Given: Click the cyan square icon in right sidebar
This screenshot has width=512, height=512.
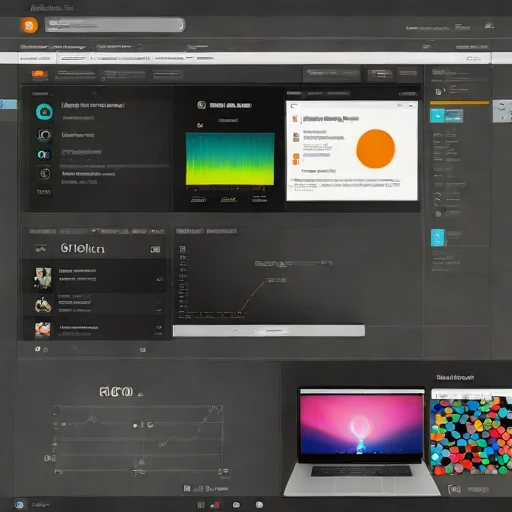Looking at the screenshot, I should coord(438,238).
